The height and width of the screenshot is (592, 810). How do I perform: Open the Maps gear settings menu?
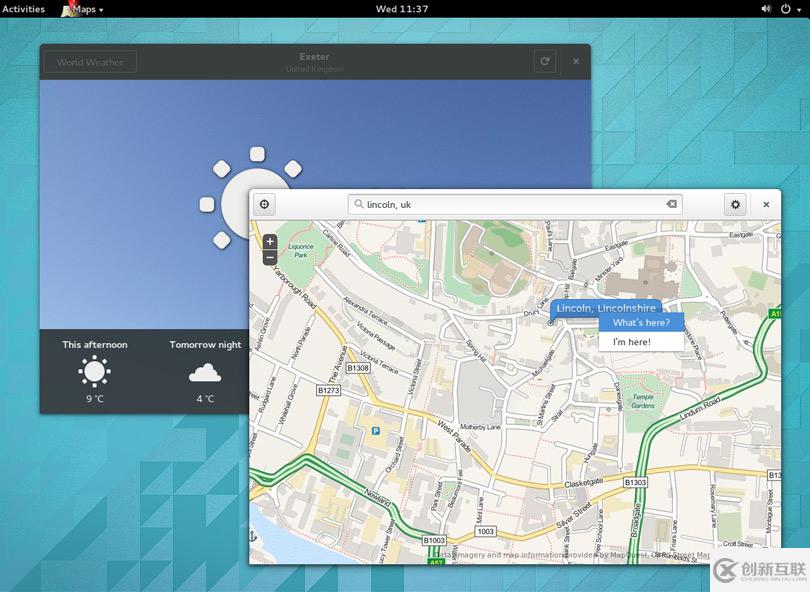tap(735, 205)
